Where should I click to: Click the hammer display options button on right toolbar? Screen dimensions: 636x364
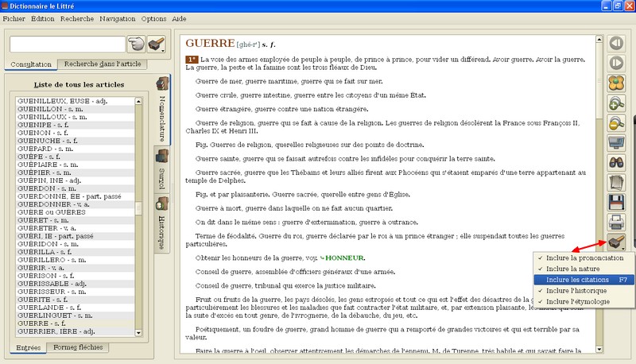pyautogui.click(x=616, y=242)
